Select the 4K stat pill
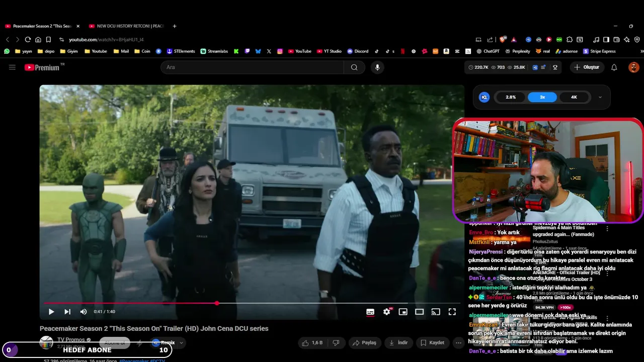Viewport: 644px width, 362px height. coord(574,97)
